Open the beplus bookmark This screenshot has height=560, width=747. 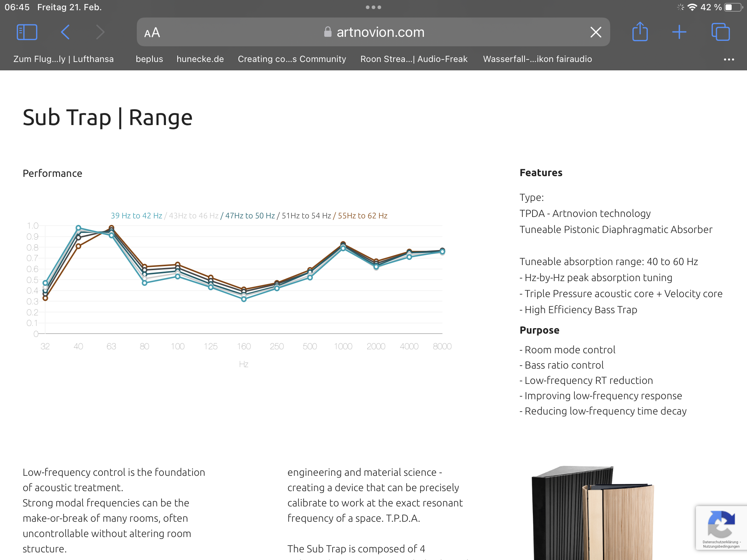(149, 59)
